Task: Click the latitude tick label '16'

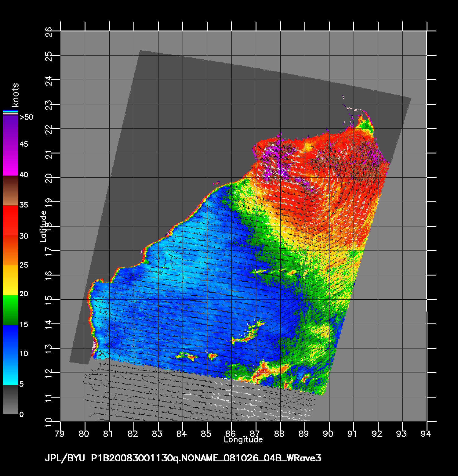Action: point(49,276)
